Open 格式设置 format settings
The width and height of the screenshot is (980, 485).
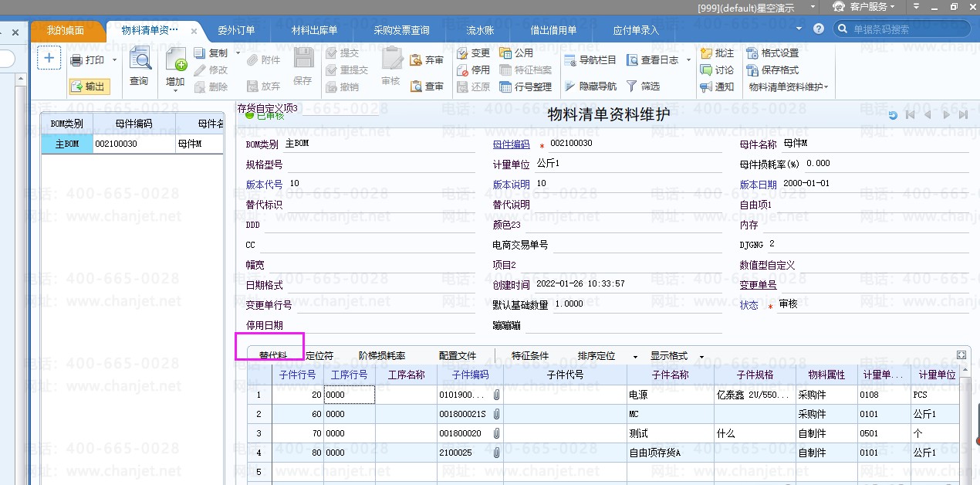pos(772,53)
